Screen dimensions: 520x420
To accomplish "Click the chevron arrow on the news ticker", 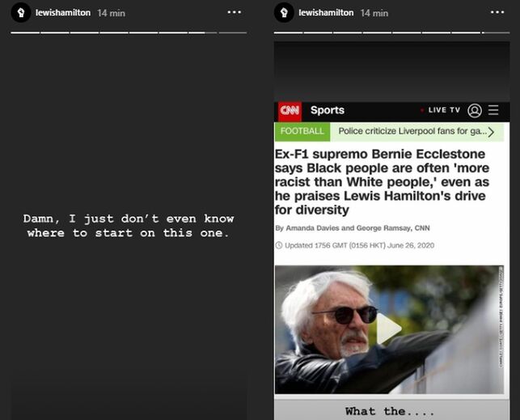I will tap(490, 132).
